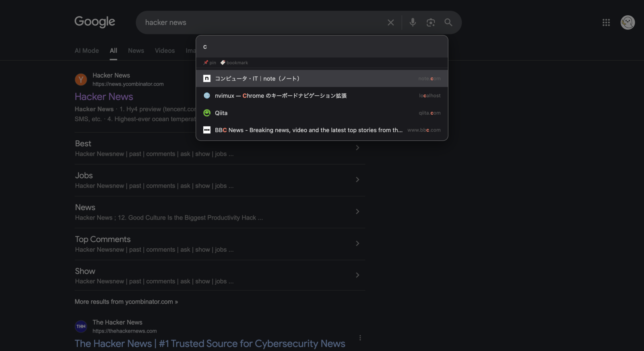Expand the News sitelink chevron
This screenshot has width=644, height=351.
coord(357,211)
